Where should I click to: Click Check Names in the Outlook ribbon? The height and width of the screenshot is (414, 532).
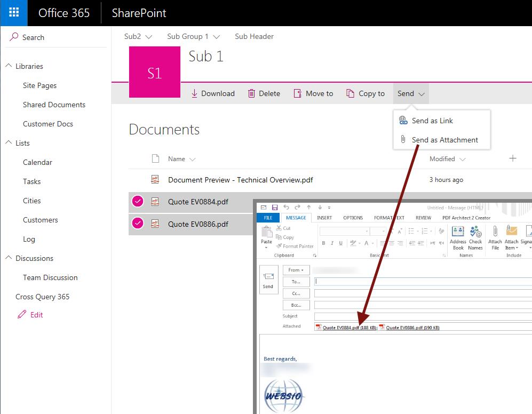pyautogui.click(x=475, y=238)
